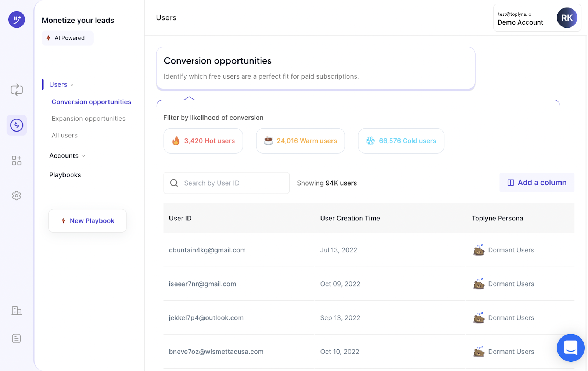Click the Search by User ID field
This screenshot has height=371, width=588.
226,183
